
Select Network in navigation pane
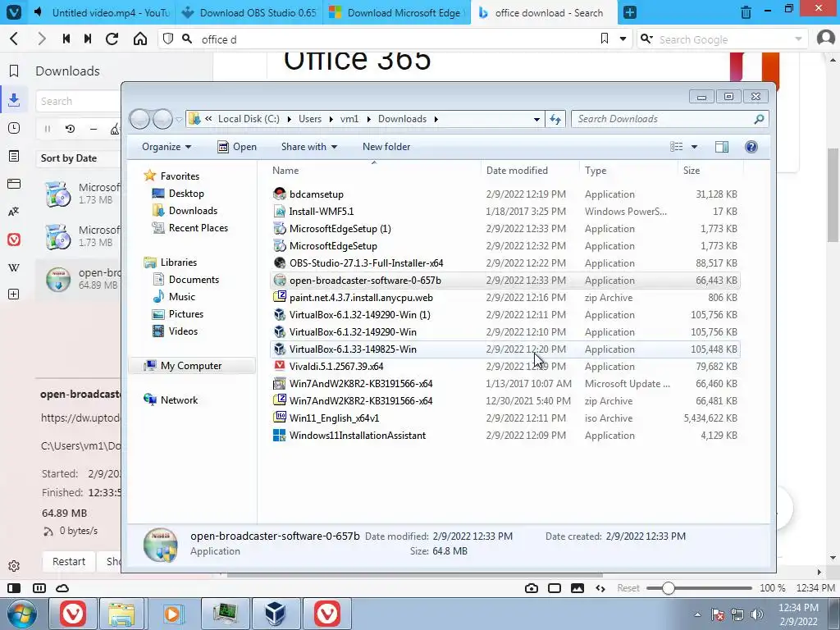179,399
